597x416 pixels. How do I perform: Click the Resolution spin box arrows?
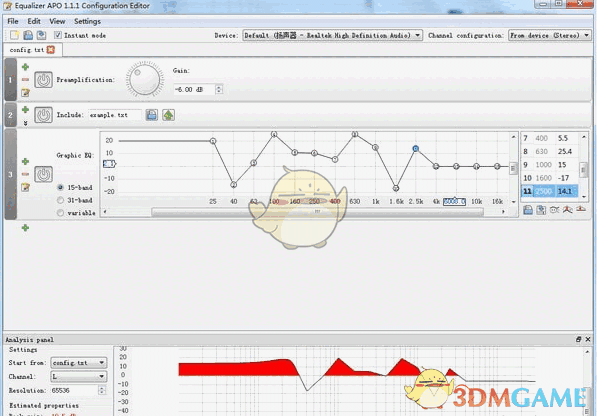coord(102,390)
